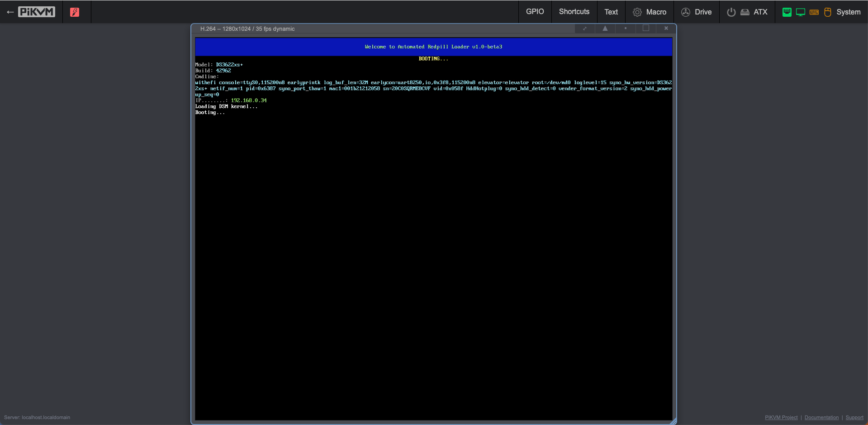
Task: Click the Build 42962 line
Action: (213, 71)
